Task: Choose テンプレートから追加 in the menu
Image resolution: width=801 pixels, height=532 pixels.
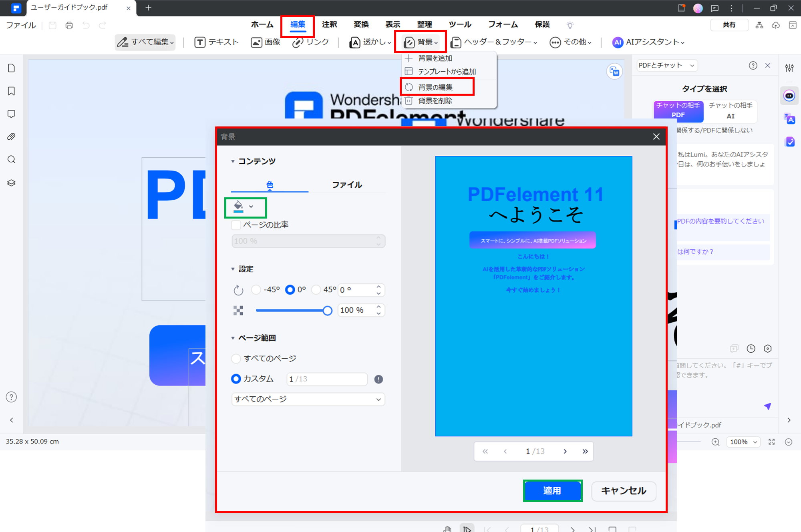Action: (x=447, y=72)
